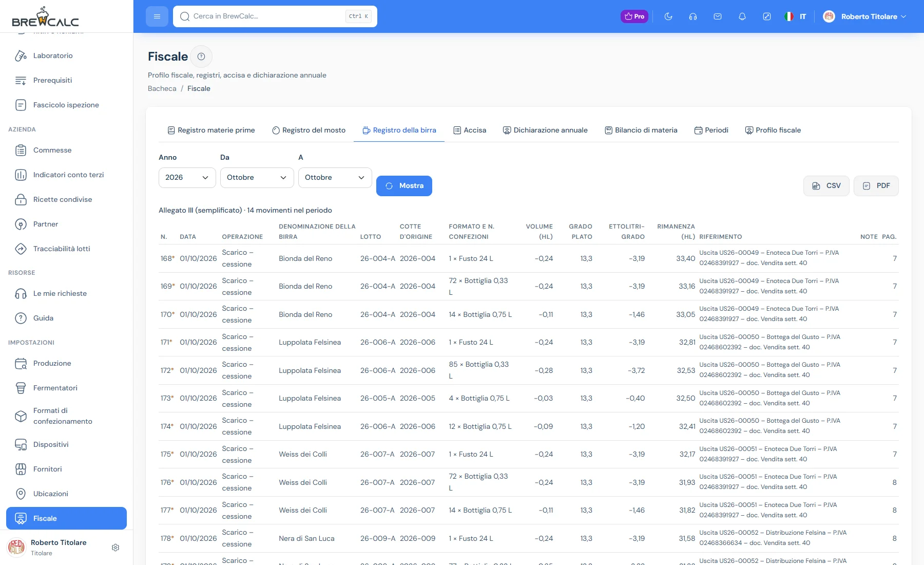Toggle the sidebar hamburger menu button
The width and height of the screenshot is (924, 565).
[x=157, y=16]
